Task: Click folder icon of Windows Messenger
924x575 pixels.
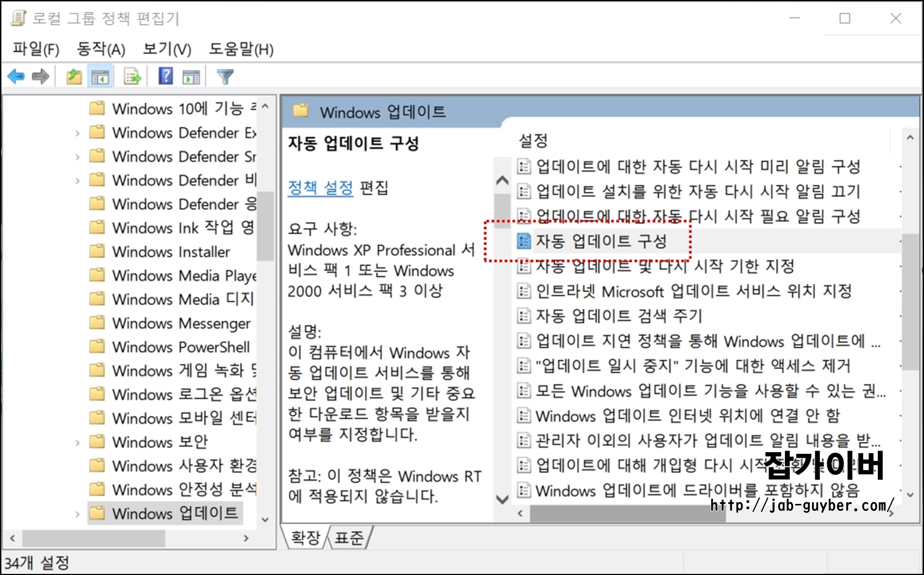Action: [97, 322]
